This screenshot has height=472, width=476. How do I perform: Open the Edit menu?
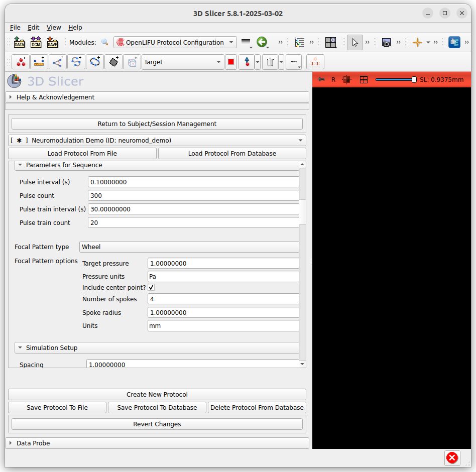(x=34, y=27)
